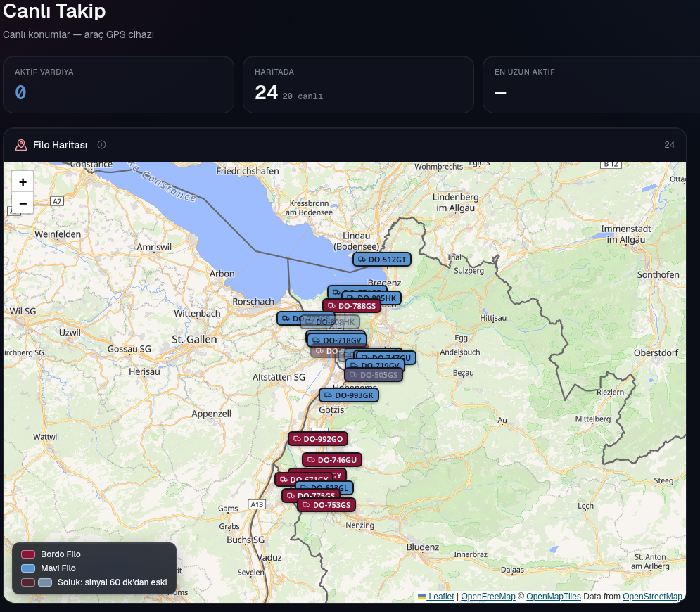700x612 pixels.
Task: Click the St. Gallen label on the map
Action: [194, 340]
